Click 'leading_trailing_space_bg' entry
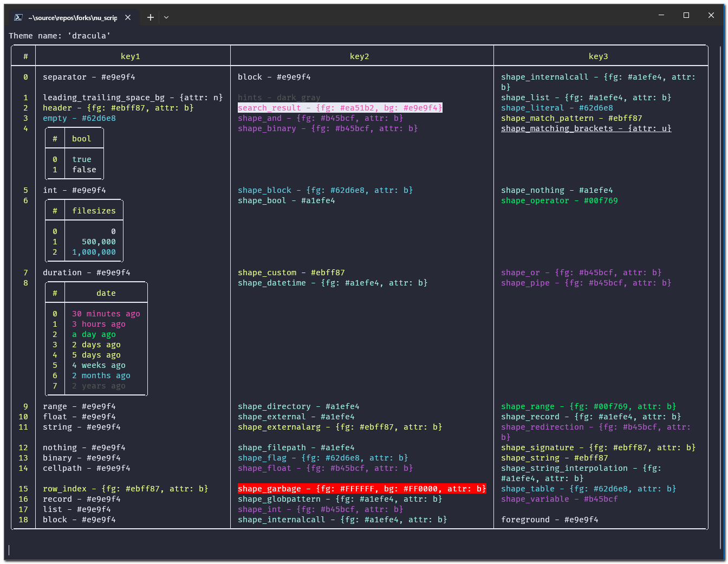This screenshot has height=564, width=728. [x=133, y=98]
